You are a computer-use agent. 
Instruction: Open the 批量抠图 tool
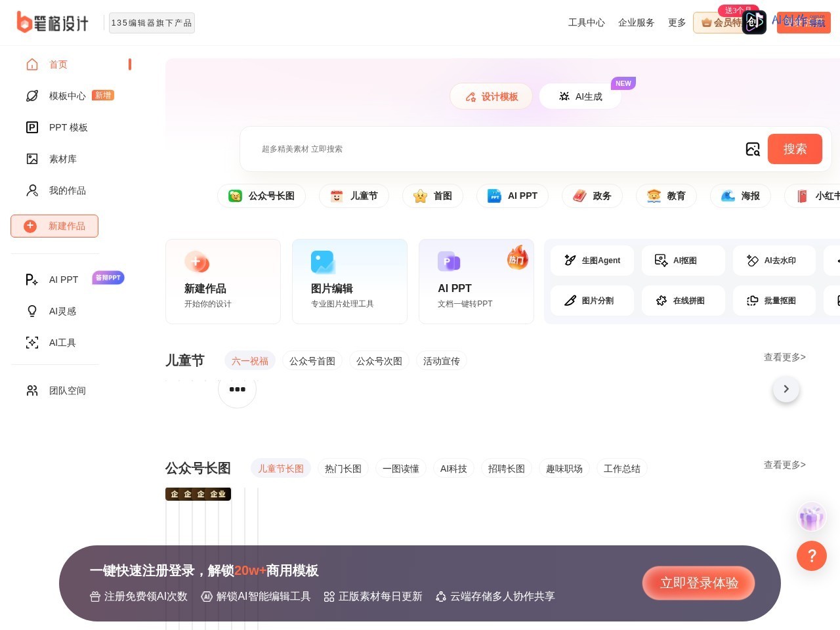point(774,301)
